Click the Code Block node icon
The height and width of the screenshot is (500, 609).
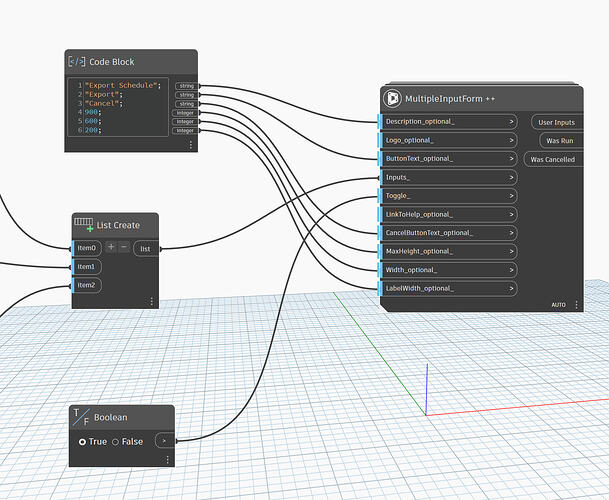click(78, 62)
